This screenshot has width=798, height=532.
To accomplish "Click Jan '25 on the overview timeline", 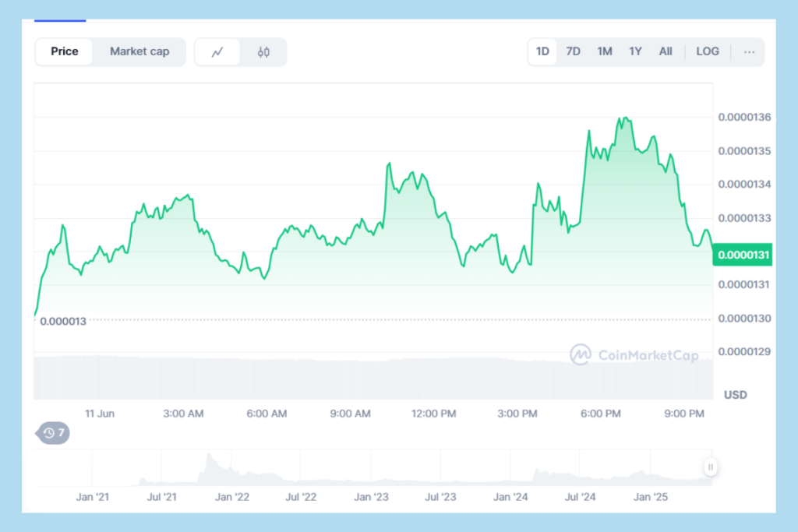I will click(651, 497).
